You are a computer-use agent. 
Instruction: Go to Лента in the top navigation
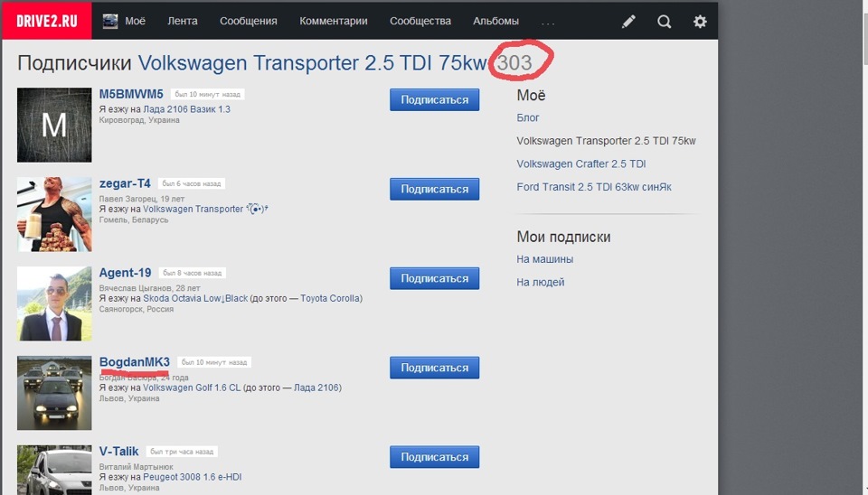pos(183,21)
